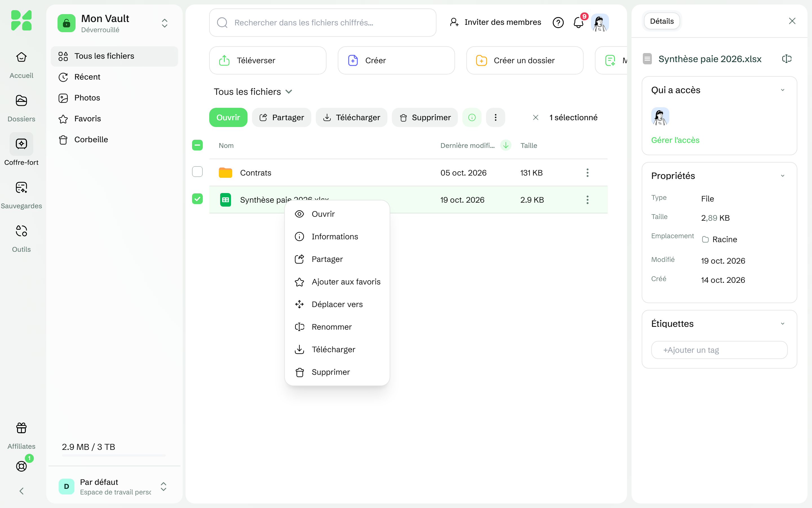Choose Ajouter aux favoris in context menu
812x508 pixels.
(337, 282)
